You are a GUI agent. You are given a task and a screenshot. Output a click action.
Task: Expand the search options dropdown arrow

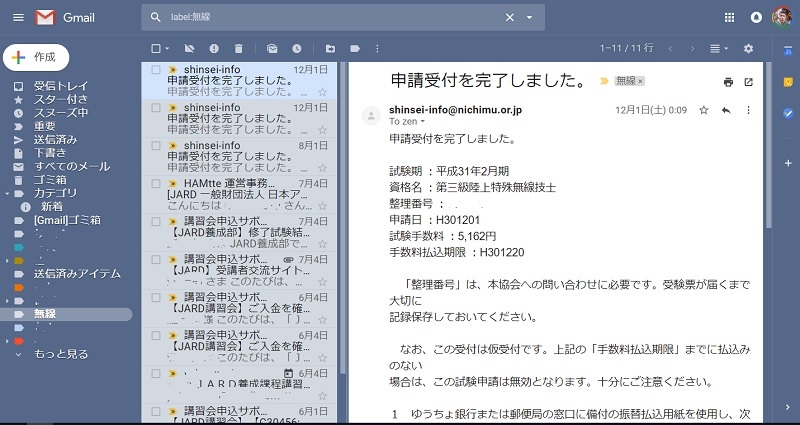529,17
